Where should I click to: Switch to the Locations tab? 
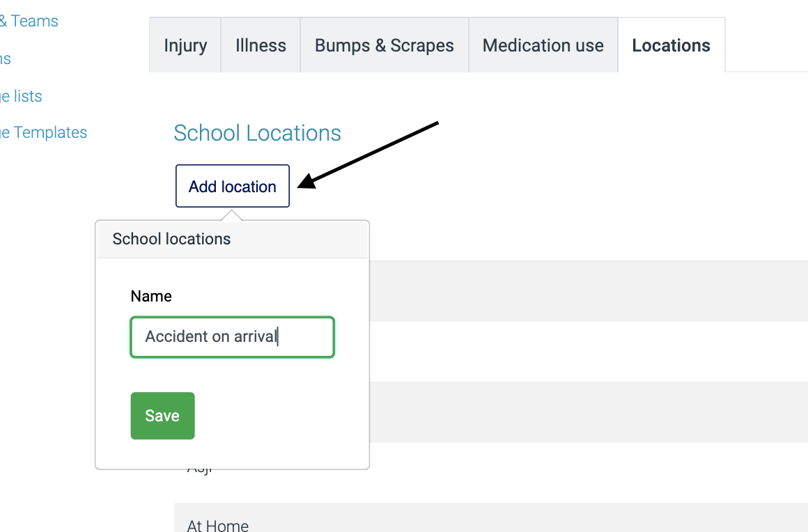[x=671, y=45]
